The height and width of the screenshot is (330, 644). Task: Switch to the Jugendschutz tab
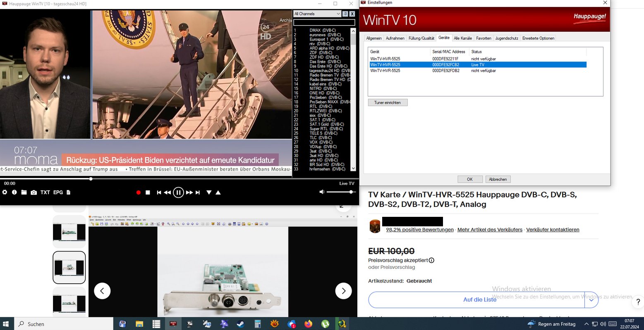point(507,38)
